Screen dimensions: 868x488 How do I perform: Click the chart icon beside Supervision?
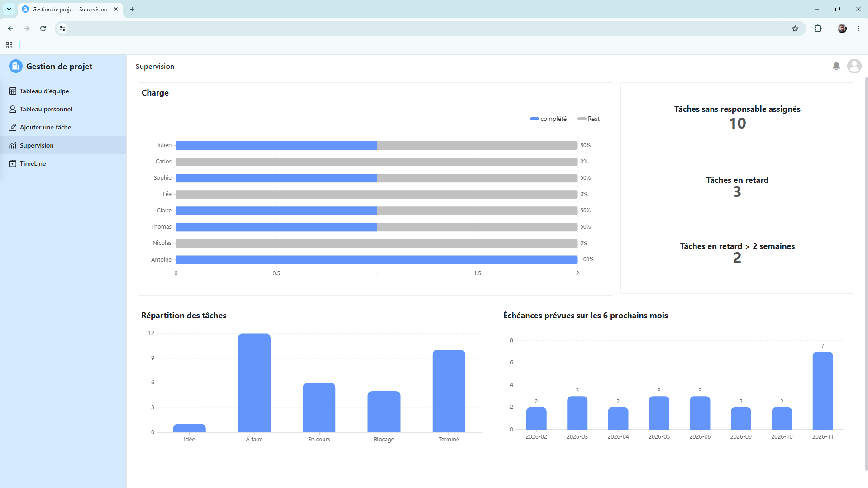13,145
